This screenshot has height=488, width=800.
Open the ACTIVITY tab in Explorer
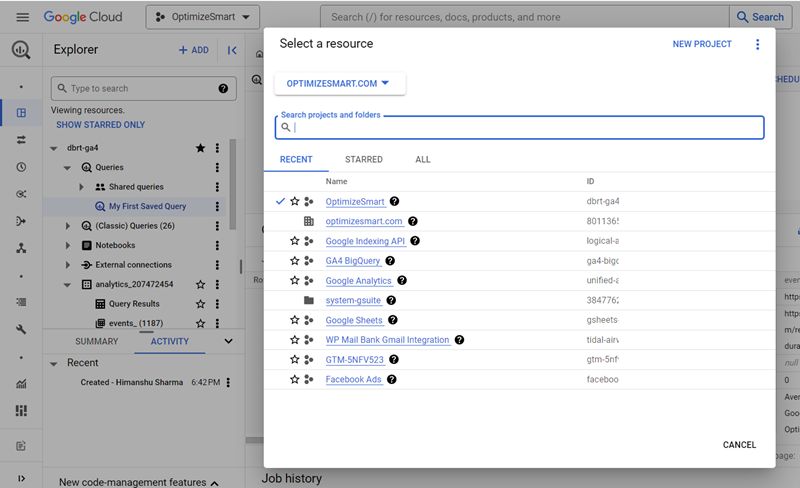point(169,341)
